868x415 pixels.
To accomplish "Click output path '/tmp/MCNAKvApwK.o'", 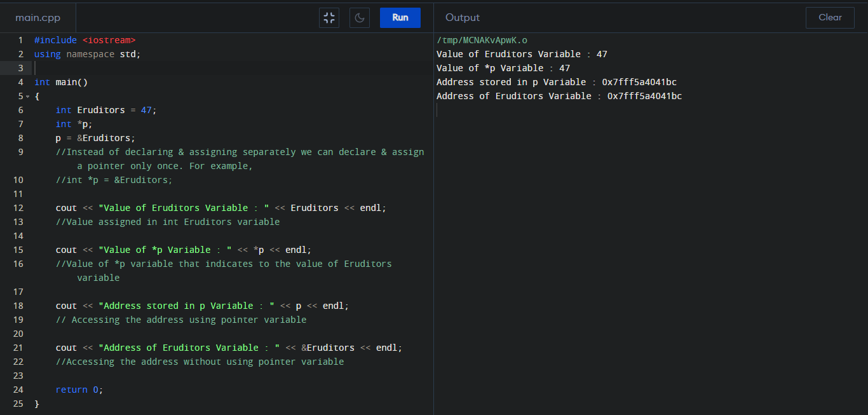I will [482, 40].
